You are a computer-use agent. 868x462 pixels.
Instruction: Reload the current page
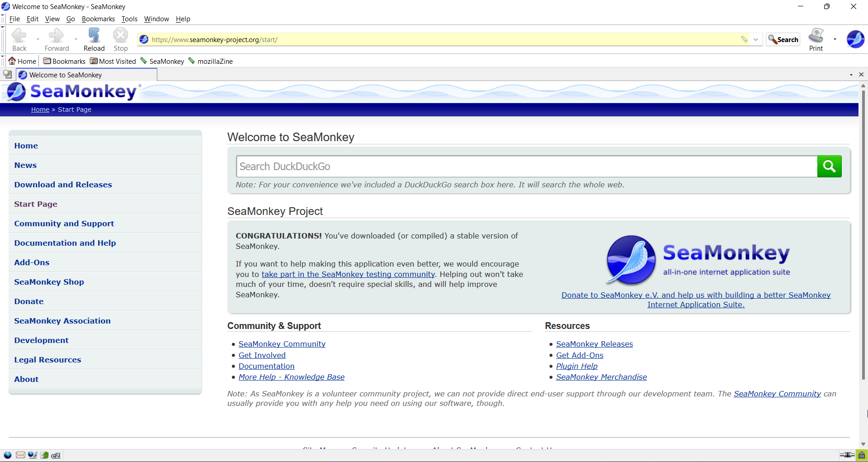click(x=94, y=39)
